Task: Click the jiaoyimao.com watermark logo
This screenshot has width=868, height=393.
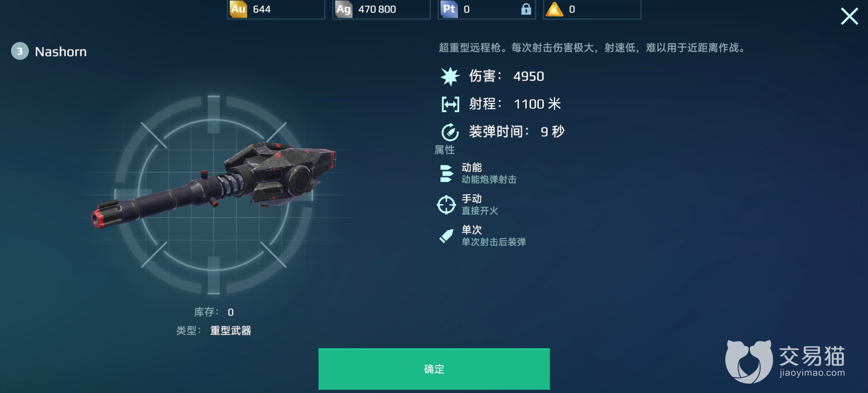Action: pyautogui.click(x=785, y=361)
